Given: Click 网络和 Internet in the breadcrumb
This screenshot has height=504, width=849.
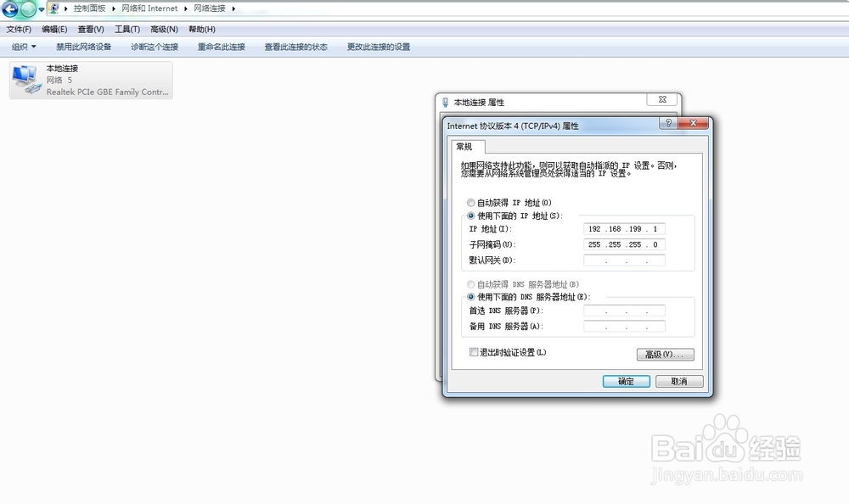Looking at the screenshot, I should pos(149,8).
